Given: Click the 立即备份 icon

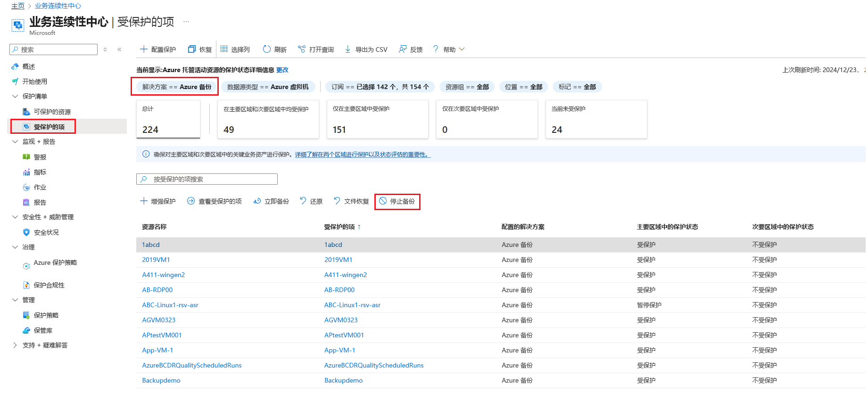Looking at the screenshot, I should tap(257, 201).
